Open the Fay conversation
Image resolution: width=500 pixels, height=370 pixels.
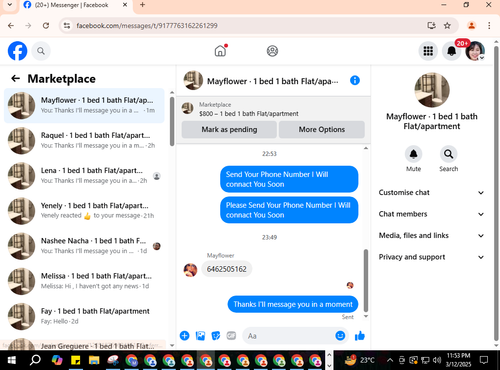85,316
